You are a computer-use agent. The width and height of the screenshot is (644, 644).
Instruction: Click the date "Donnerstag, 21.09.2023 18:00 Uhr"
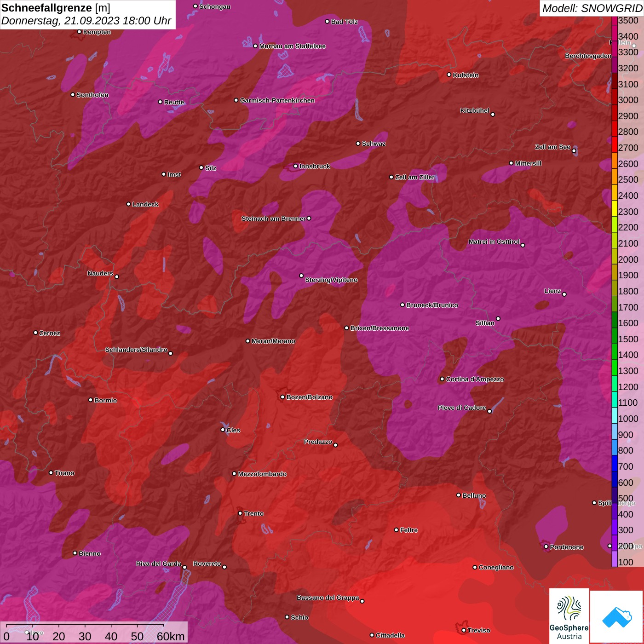click(86, 21)
